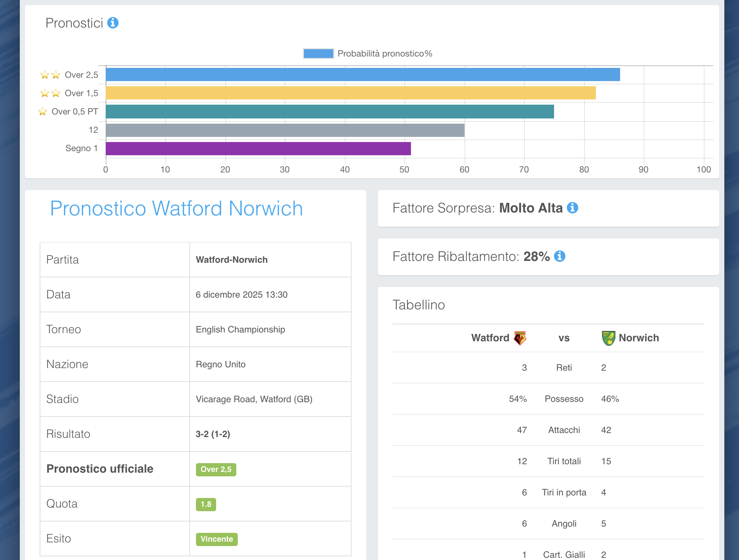Click the info icon next to Pronostici
The image size is (739, 560).
[113, 23]
